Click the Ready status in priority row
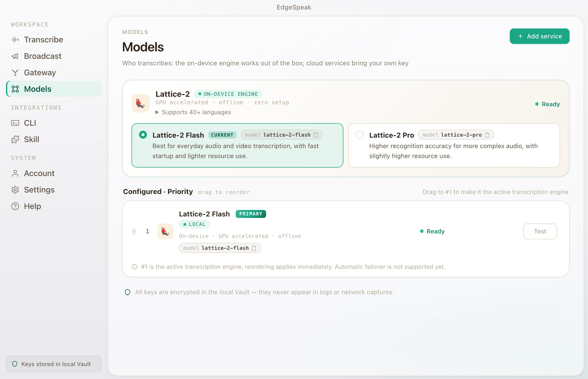 click(432, 231)
